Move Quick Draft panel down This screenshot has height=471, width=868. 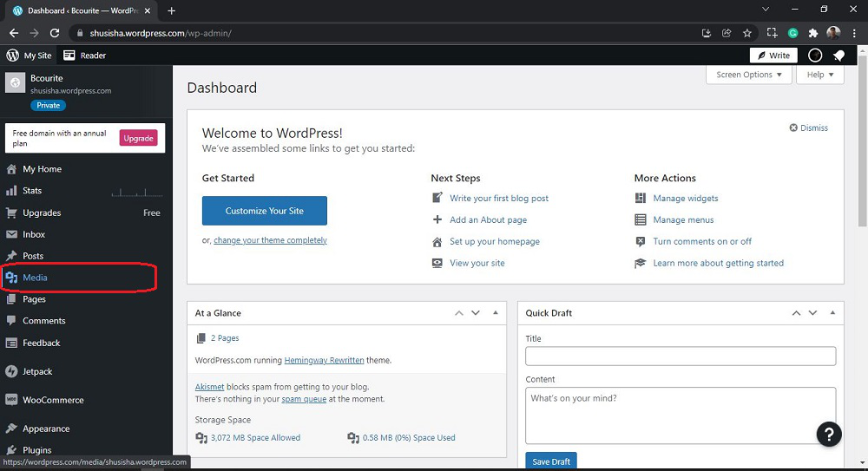pos(812,313)
